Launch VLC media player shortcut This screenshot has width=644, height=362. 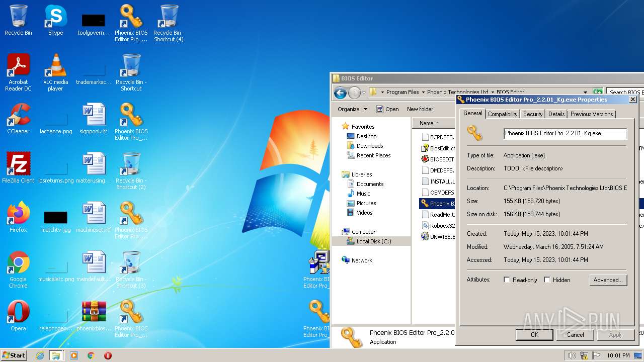56,72
